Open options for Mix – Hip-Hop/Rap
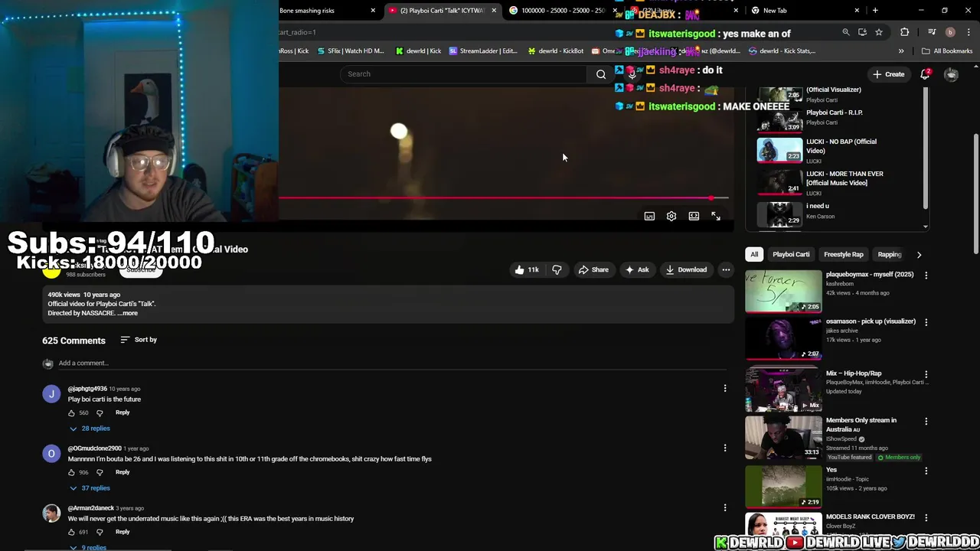980x551 pixels. coord(926,375)
